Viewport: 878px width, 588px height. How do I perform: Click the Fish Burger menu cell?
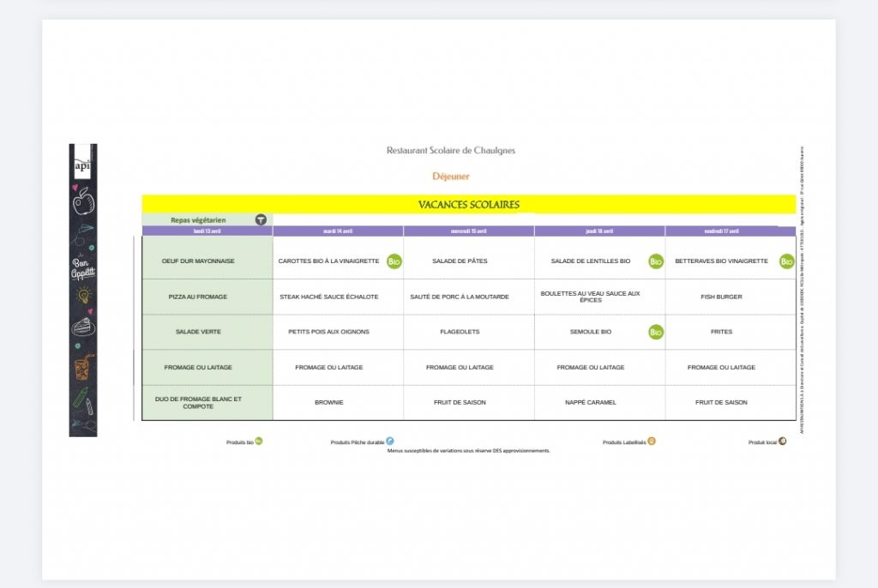click(721, 297)
